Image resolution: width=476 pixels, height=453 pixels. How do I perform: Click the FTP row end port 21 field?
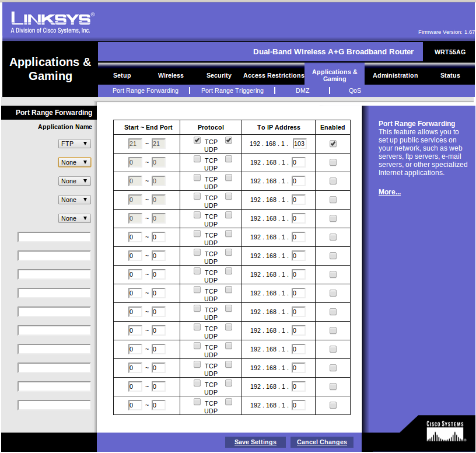click(x=159, y=144)
